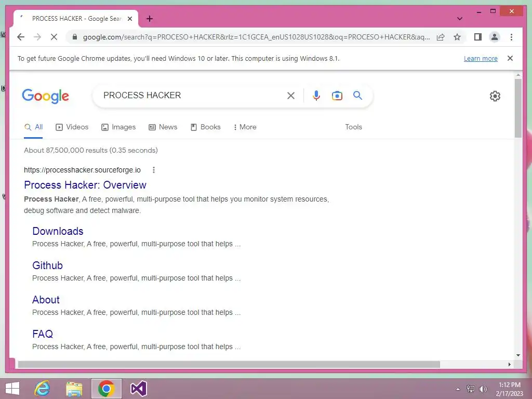The height and width of the screenshot is (399, 532).
Task: Open Chrome three-dot menu
Action: point(511,37)
